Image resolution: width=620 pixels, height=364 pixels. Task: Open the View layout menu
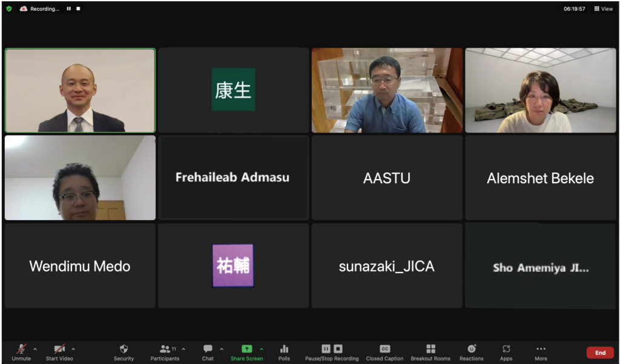coord(604,9)
